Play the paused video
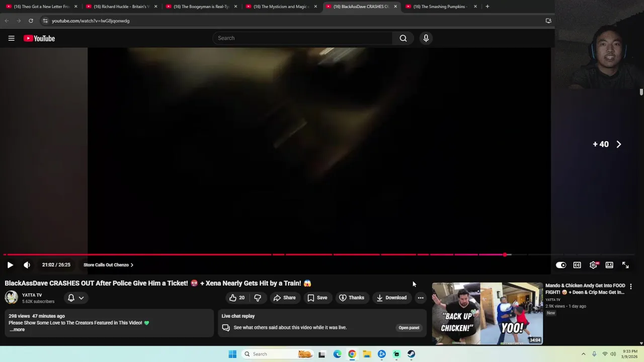Image resolution: width=644 pixels, height=362 pixels. [10, 265]
